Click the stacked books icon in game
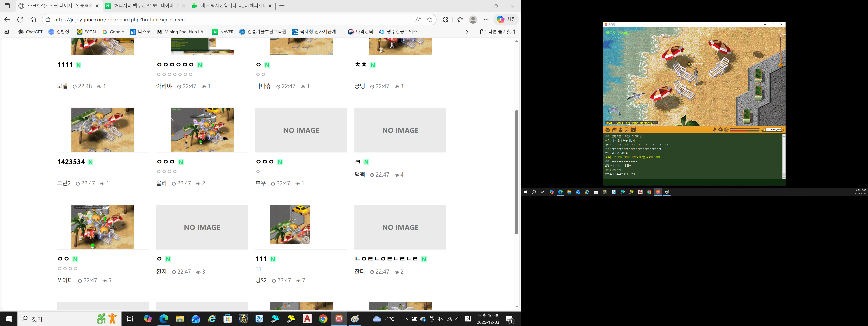Image resolution: width=868 pixels, height=326 pixels. [x=614, y=130]
